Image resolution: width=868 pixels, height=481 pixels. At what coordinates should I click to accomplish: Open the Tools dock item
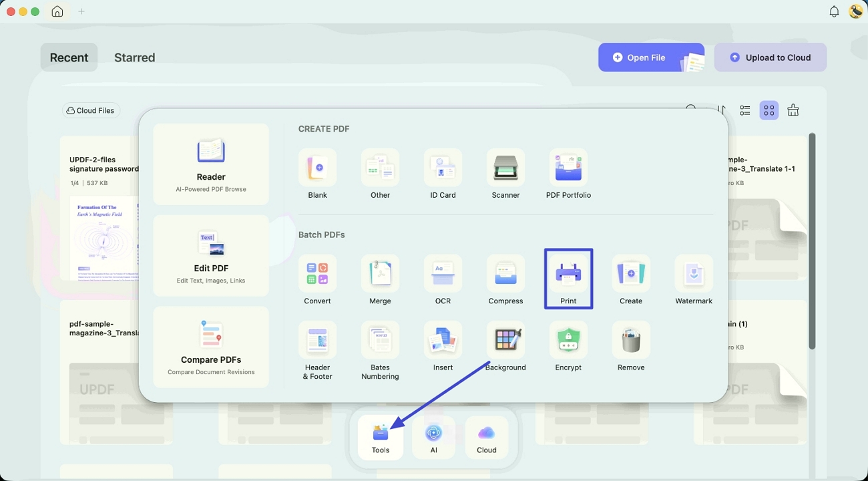pos(381,438)
